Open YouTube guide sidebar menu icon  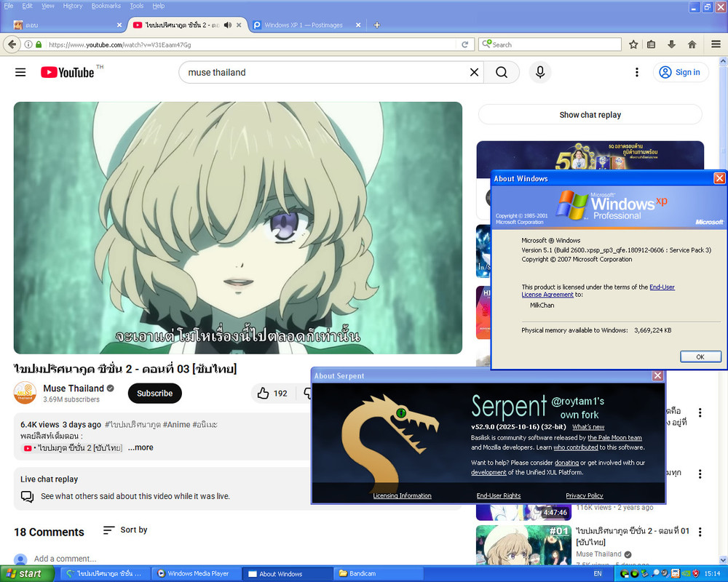tap(20, 73)
